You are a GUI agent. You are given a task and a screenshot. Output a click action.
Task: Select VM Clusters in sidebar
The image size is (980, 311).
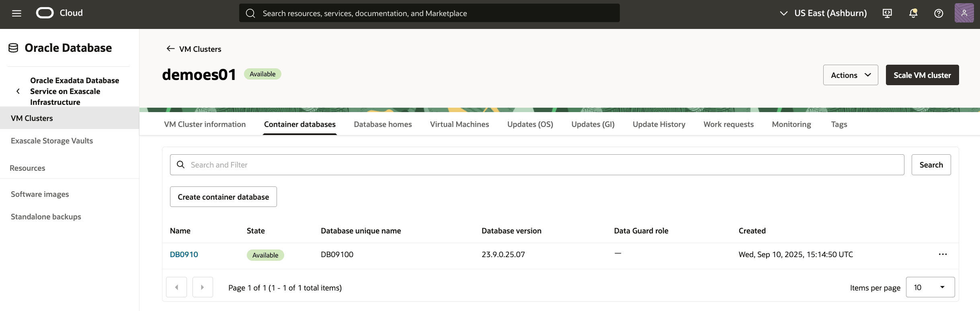pyautogui.click(x=70, y=118)
